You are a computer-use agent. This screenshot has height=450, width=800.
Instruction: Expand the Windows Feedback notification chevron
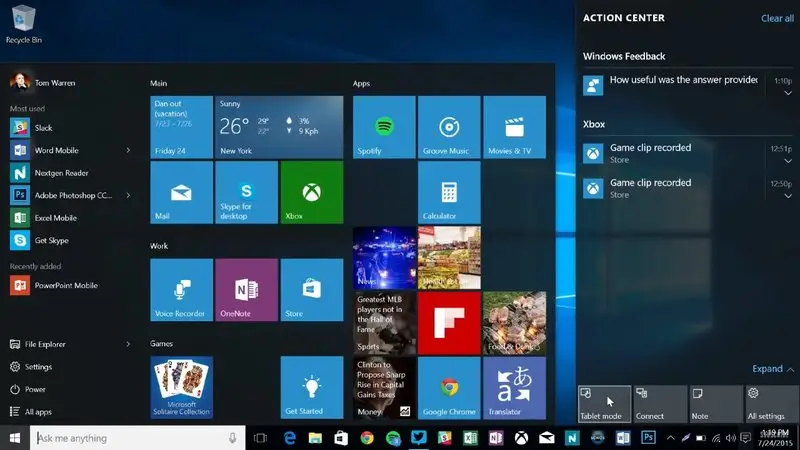click(788, 93)
